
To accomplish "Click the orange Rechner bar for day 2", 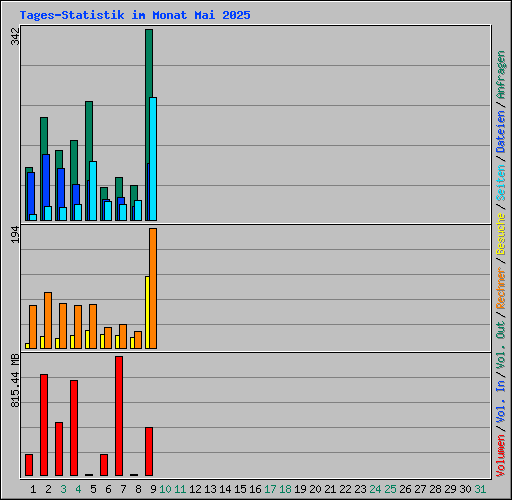I will coord(48,321).
